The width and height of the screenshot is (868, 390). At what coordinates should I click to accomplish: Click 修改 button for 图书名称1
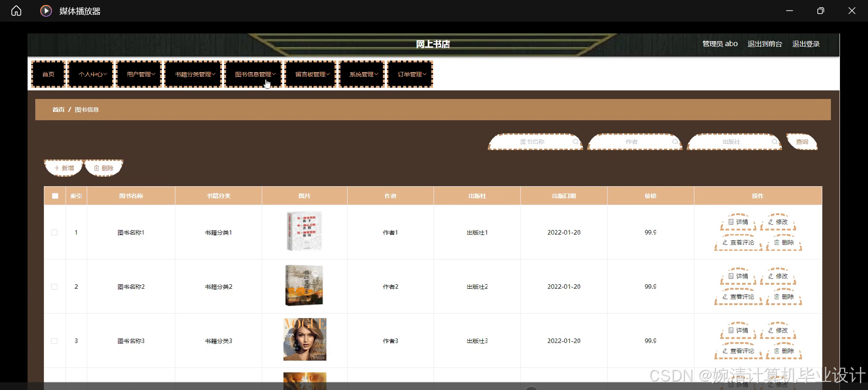(x=778, y=222)
